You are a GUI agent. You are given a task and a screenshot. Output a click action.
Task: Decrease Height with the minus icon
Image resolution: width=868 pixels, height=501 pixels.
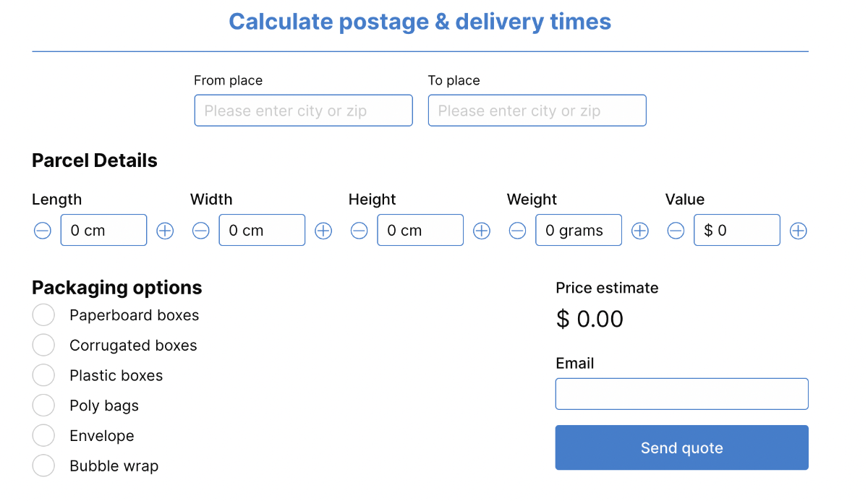coord(359,231)
